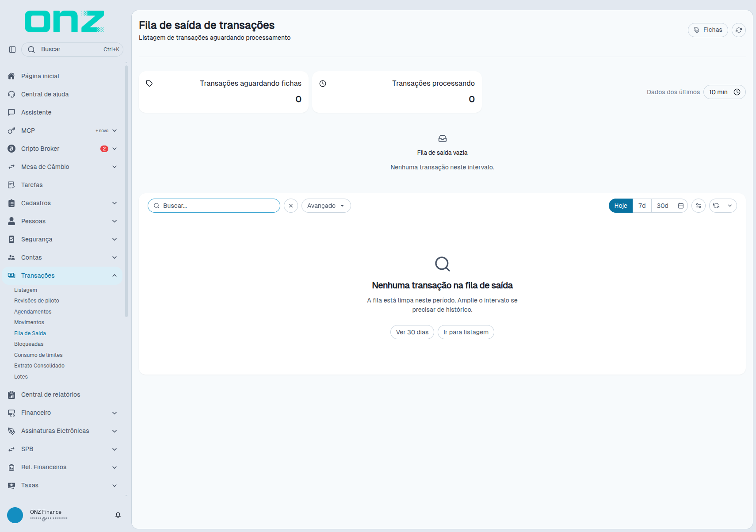Click the ONZ Finance user avatar
The width and height of the screenshot is (756, 532).
pyautogui.click(x=15, y=515)
